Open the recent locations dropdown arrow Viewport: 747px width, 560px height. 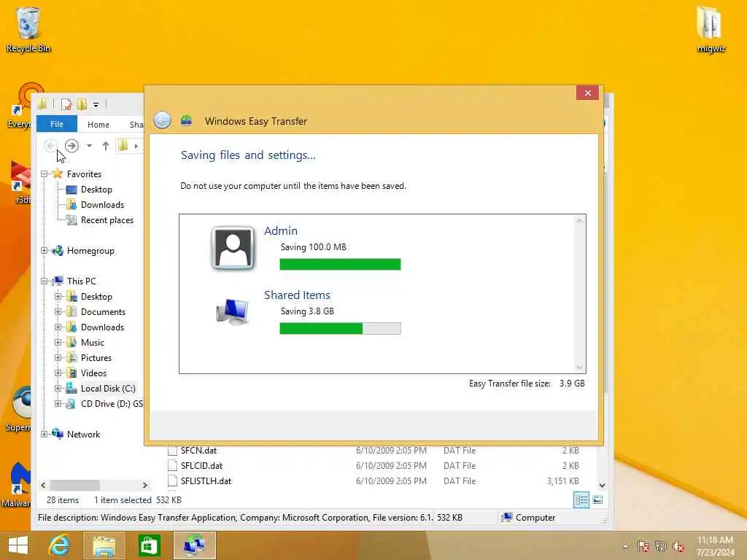[x=89, y=146]
